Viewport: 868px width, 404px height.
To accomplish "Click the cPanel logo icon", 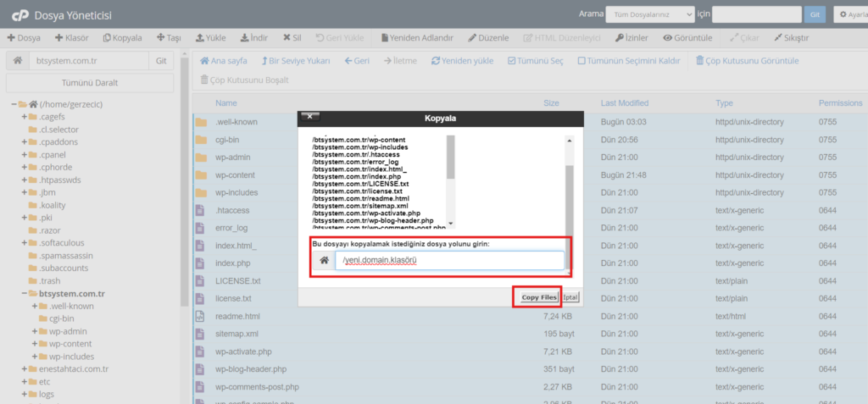I will (20, 14).
